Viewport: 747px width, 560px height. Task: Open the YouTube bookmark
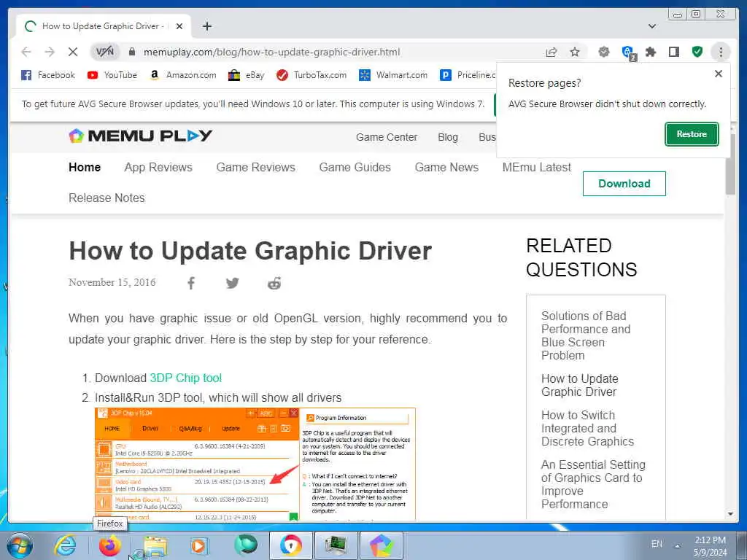[x=112, y=75]
